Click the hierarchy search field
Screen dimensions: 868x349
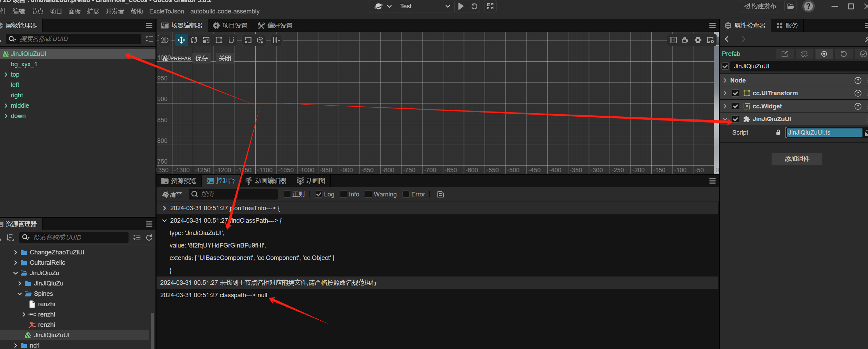pyautogui.click(x=74, y=39)
